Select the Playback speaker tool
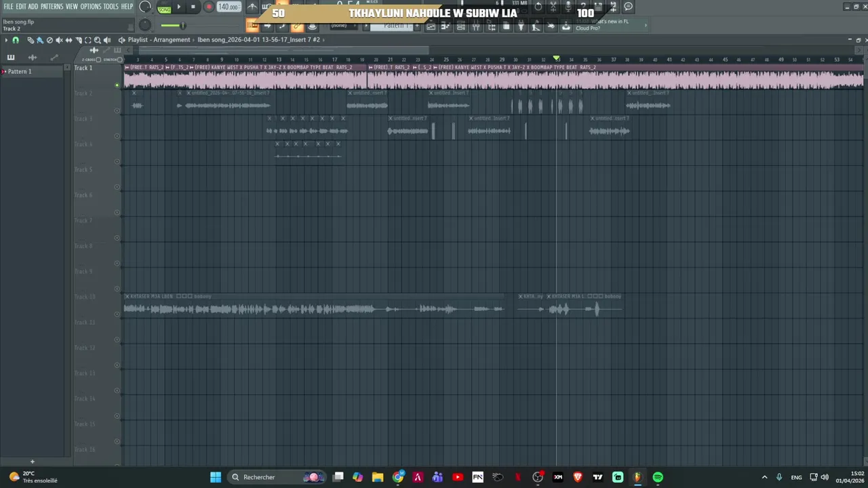This screenshot has height=488, width=868. (106, 40)
